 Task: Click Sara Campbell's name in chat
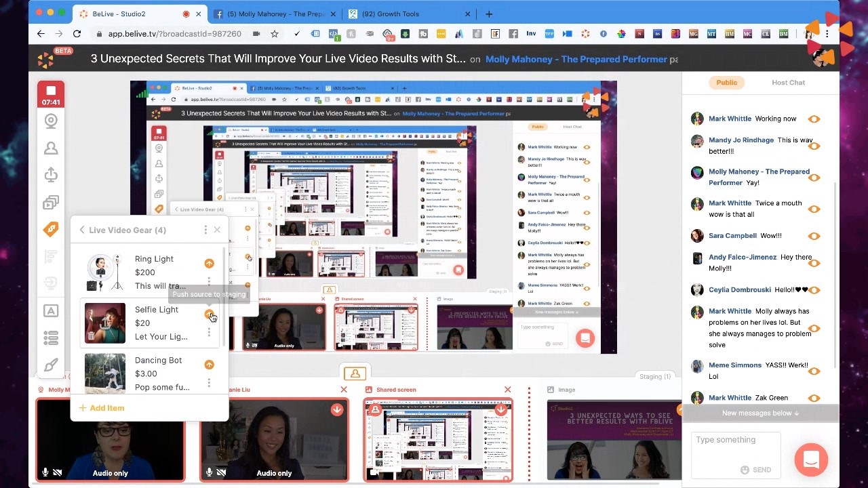pos(732,236)
